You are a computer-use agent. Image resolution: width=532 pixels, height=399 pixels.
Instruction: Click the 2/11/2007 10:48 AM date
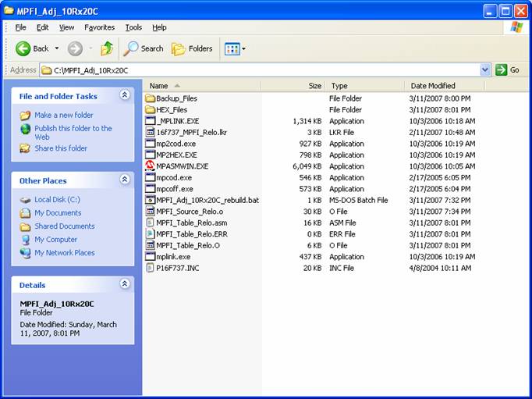442,133
